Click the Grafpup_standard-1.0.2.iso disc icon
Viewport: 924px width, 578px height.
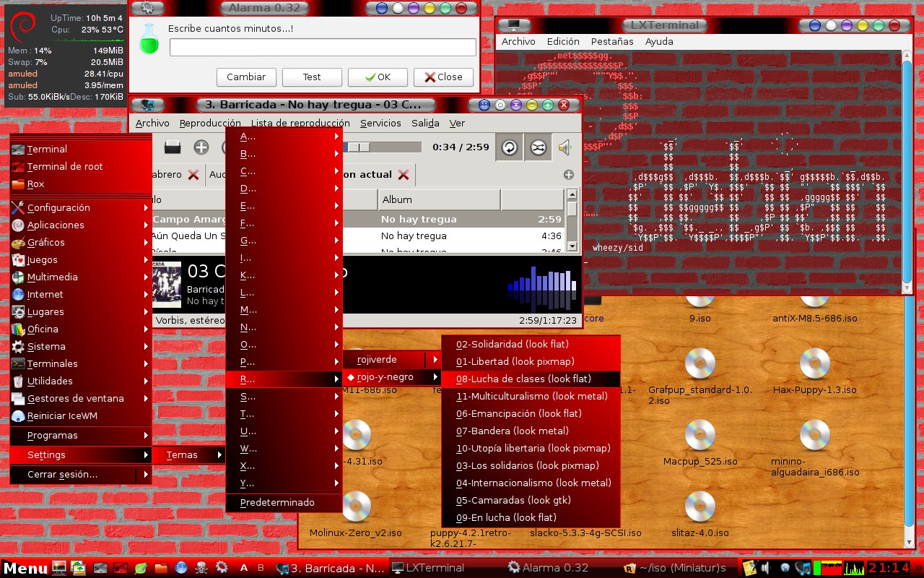[699, 363]
